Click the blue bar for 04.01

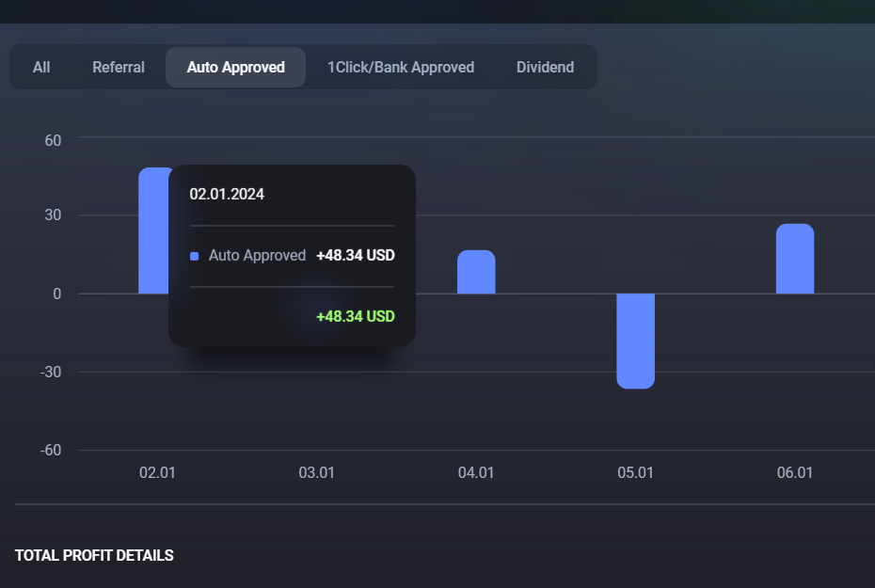coord(476,272)
